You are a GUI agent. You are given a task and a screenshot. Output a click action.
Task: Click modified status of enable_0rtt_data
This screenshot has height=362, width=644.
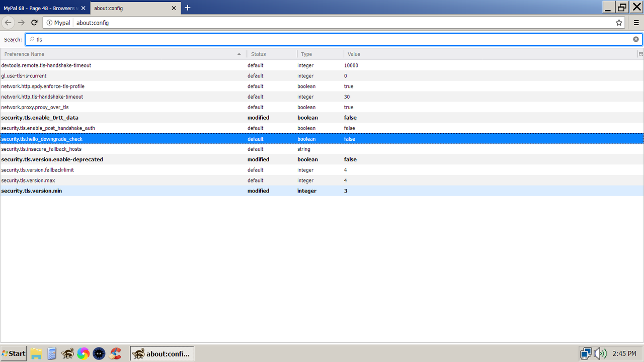point(258,118)
